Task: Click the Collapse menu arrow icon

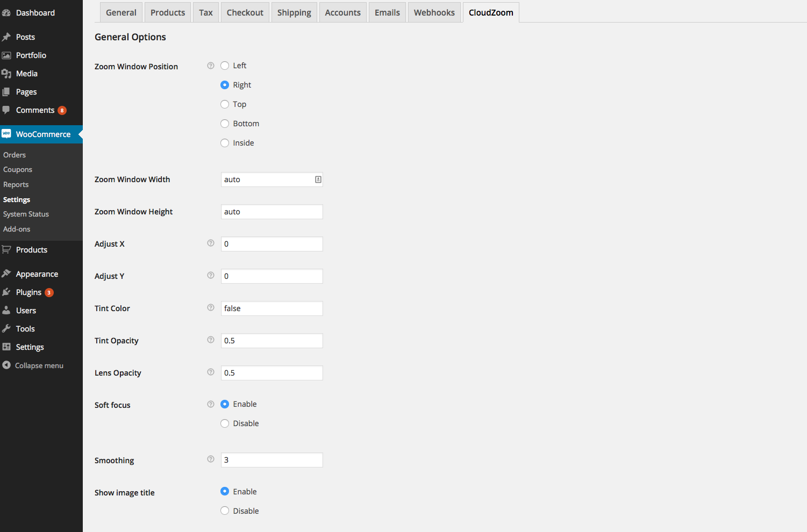Action: coord(6,365)
